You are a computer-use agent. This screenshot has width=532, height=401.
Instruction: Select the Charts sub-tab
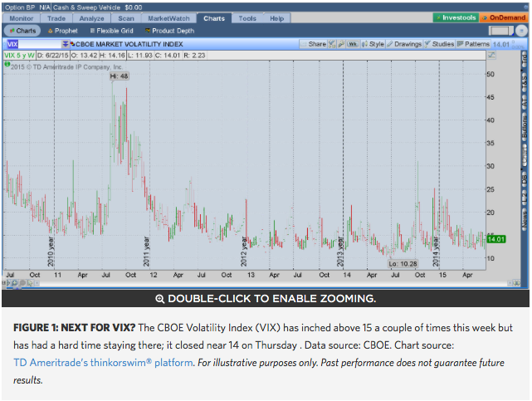coord(22,31)
